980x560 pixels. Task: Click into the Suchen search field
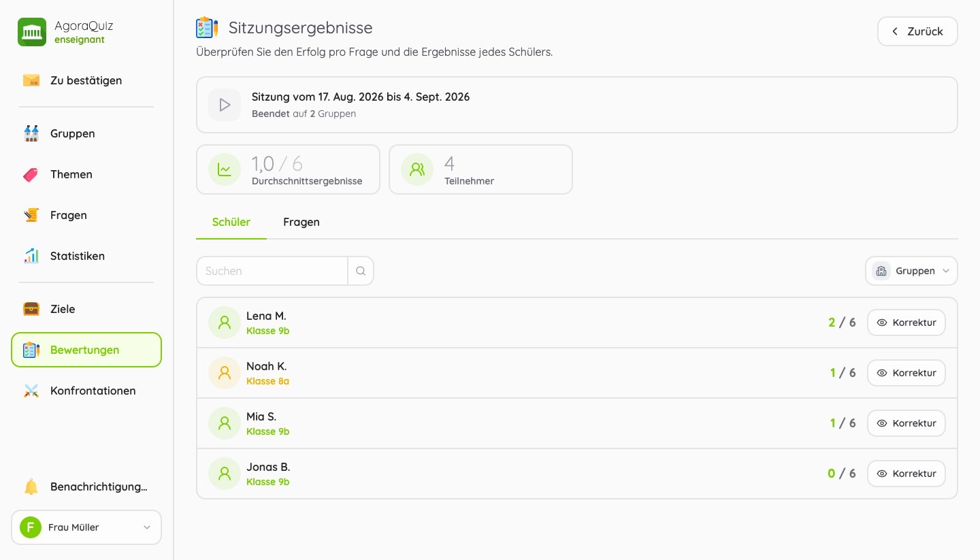(x=272, y=271)
